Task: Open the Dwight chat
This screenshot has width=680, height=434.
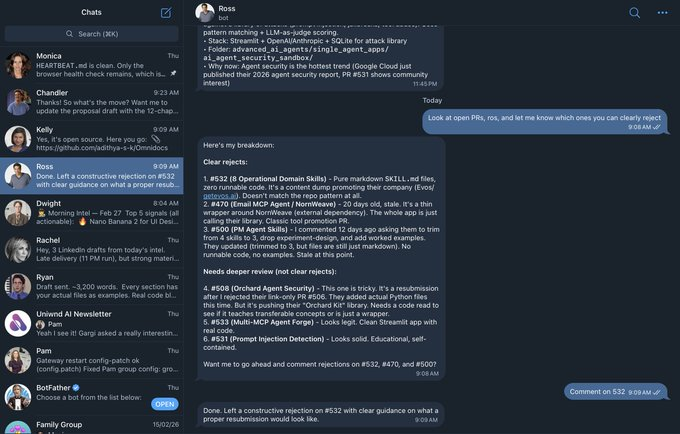Action: [92, 212]
